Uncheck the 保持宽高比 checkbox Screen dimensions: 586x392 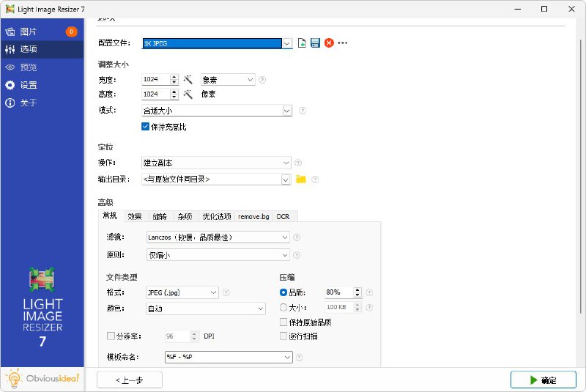[145, 127]
